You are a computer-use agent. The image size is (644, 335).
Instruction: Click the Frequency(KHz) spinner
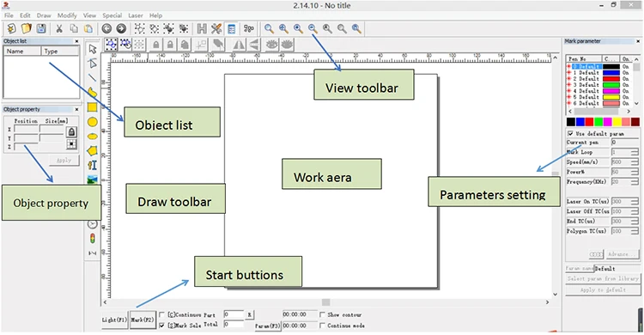635,182
